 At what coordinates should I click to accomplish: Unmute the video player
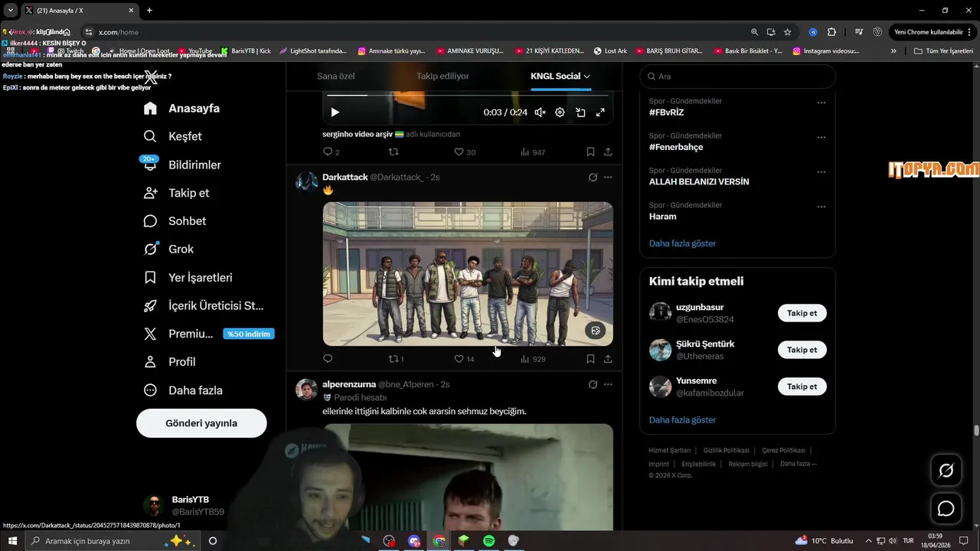540,112
